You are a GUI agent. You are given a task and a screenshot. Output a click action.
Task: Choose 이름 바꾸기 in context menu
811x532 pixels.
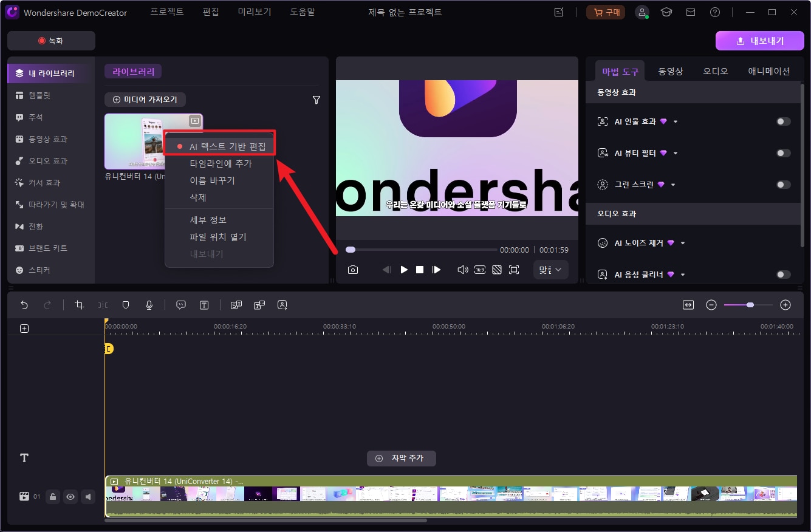coord(219,180)
